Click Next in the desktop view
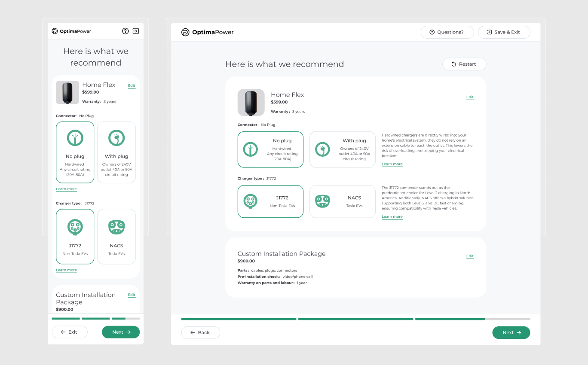The height and width of the screenshot is (365, 588). (x=511, y=332)
